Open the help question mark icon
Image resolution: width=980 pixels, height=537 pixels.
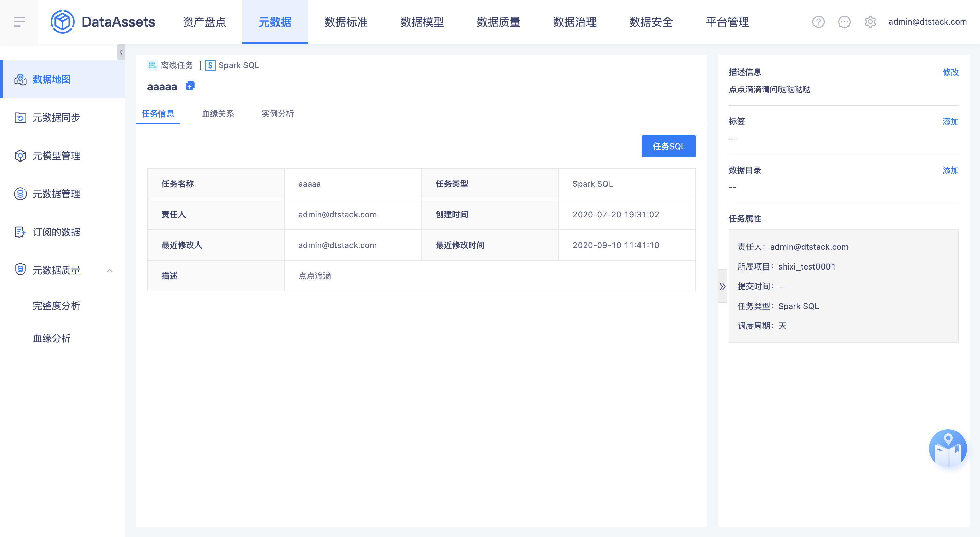[x=818, y=22]
